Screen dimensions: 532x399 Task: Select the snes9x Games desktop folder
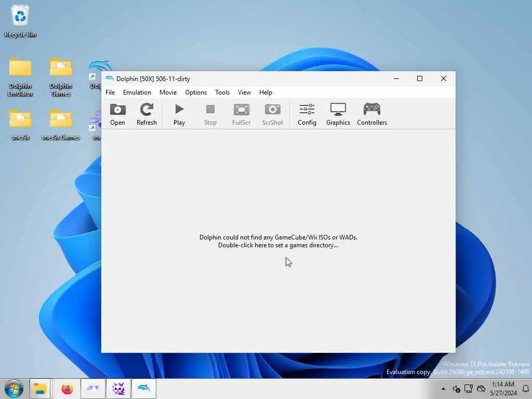[60, 125]
